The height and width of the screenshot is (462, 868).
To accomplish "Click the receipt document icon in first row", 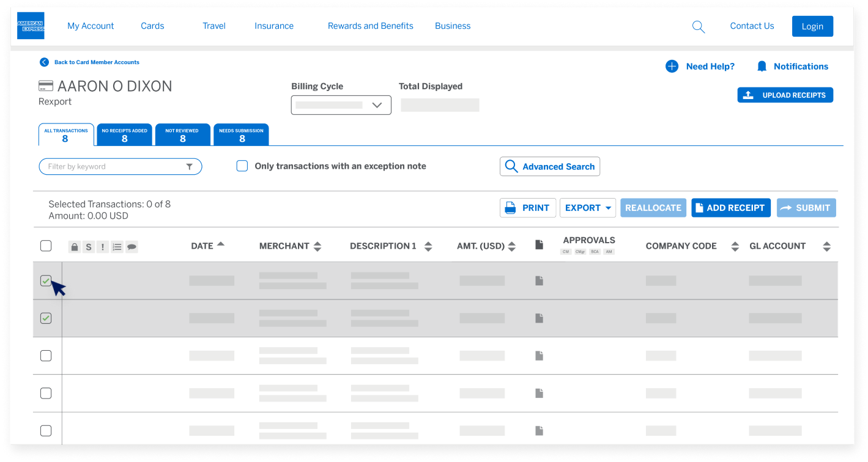I will 539,280.
